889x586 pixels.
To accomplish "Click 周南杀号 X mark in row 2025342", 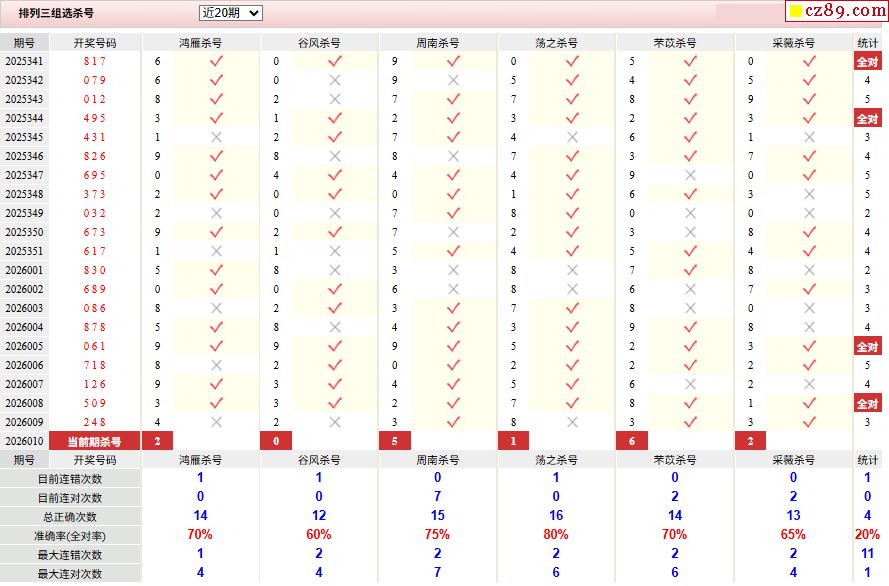I will 453,80.
